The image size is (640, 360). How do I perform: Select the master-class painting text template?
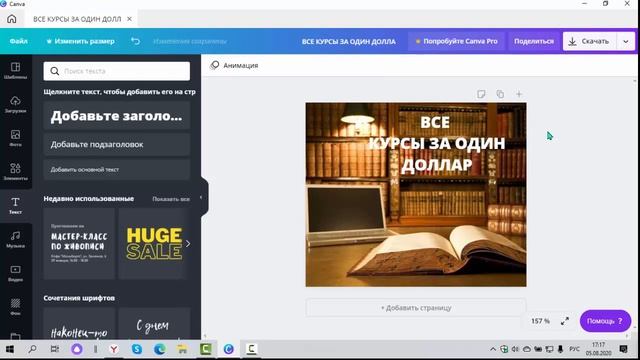coord(79,244)
